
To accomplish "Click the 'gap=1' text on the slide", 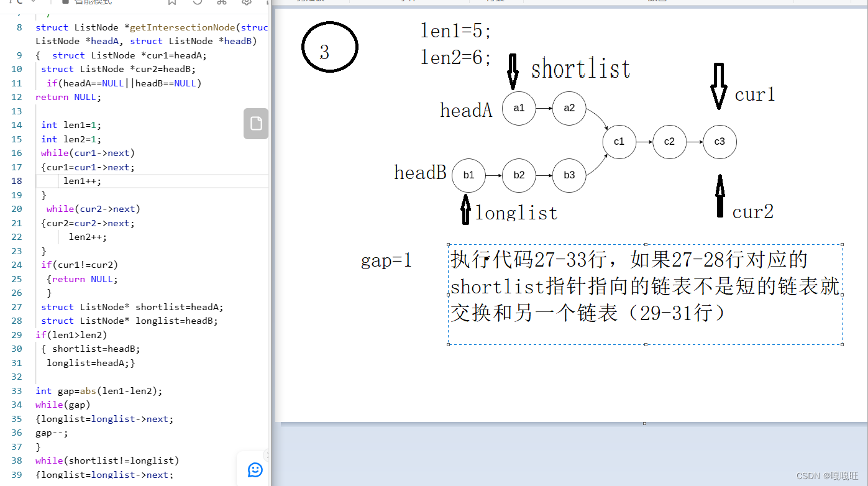I will [x=386, y=260].
